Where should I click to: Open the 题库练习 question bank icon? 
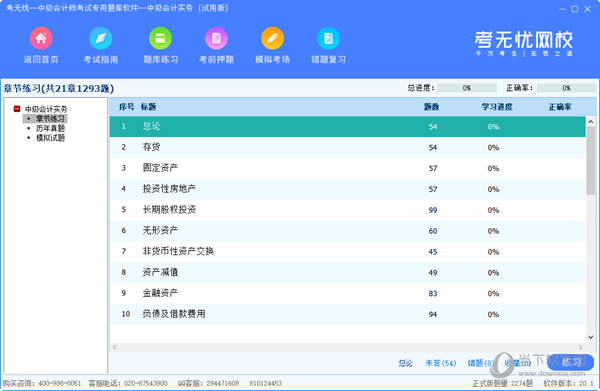click(160, 38)
